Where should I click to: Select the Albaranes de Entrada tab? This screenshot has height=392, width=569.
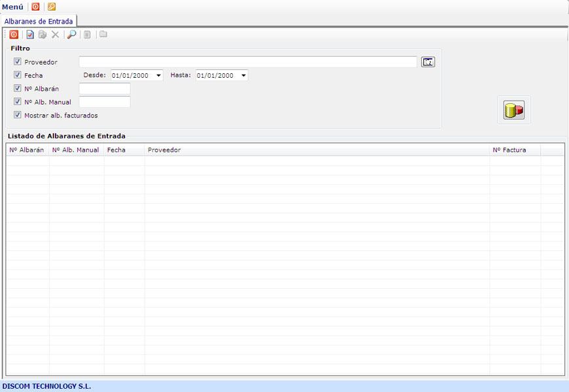pos(39,21)
